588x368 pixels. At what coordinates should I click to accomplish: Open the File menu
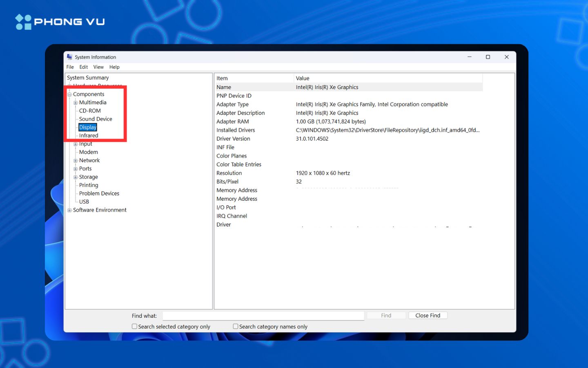click(70, 67)
